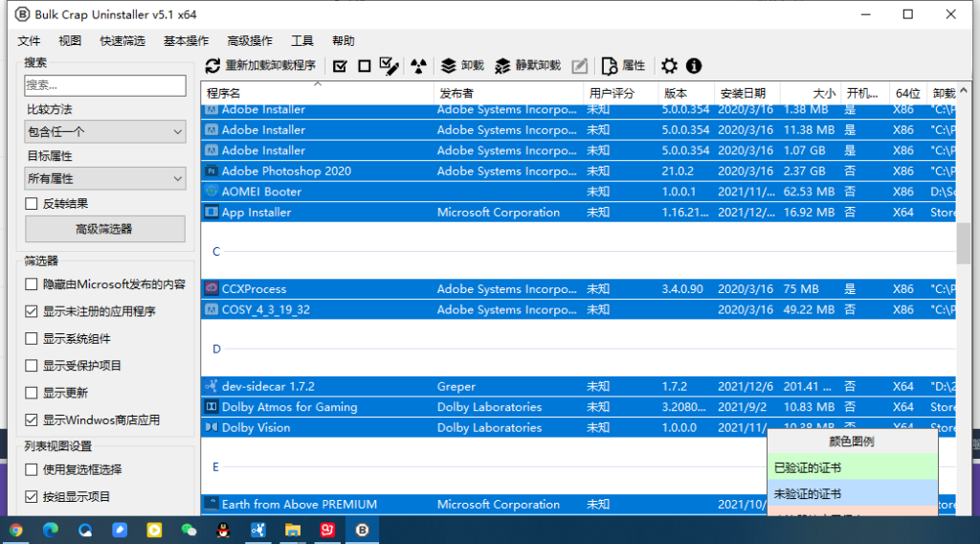
Task: Click the Earth from Above PREMIUM icon
Action: [x=212, y=504]
